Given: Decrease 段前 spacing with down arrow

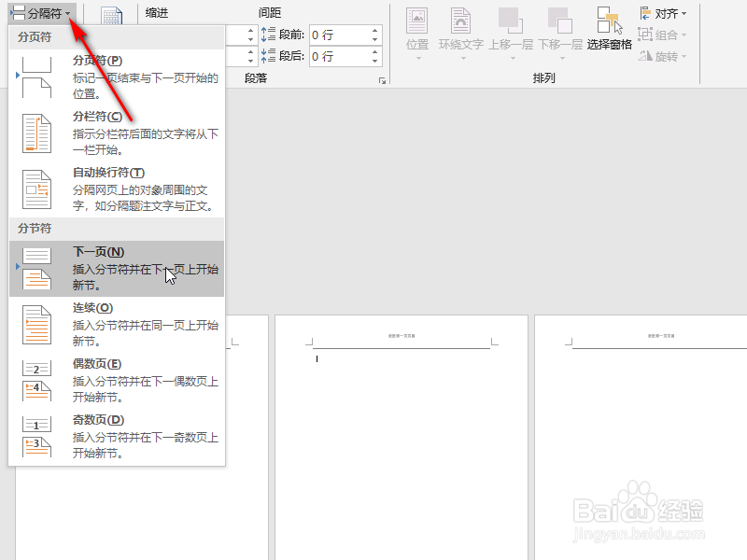Looking at the screenshot, I should pos(375,39).
